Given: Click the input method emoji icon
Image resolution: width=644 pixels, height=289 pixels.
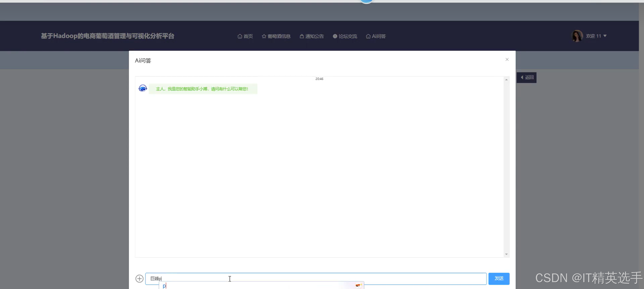Looking at the screenshot, I should click(359, 285).
